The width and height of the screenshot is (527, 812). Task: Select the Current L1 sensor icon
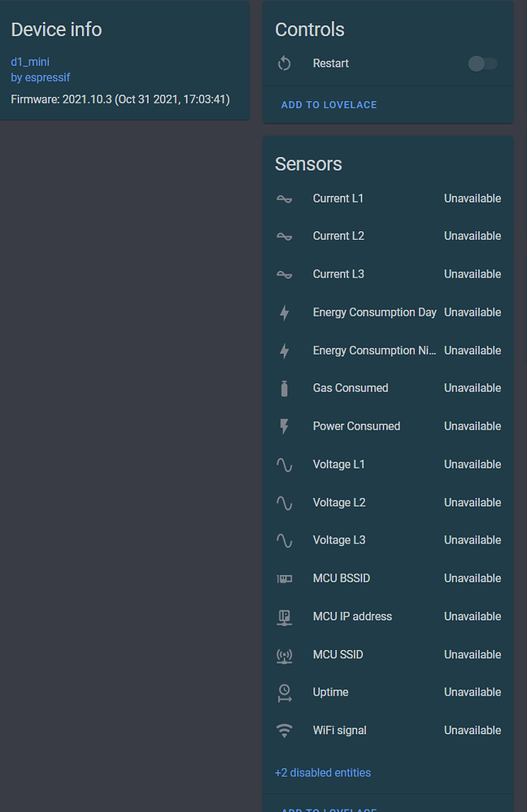click(285, 198)
